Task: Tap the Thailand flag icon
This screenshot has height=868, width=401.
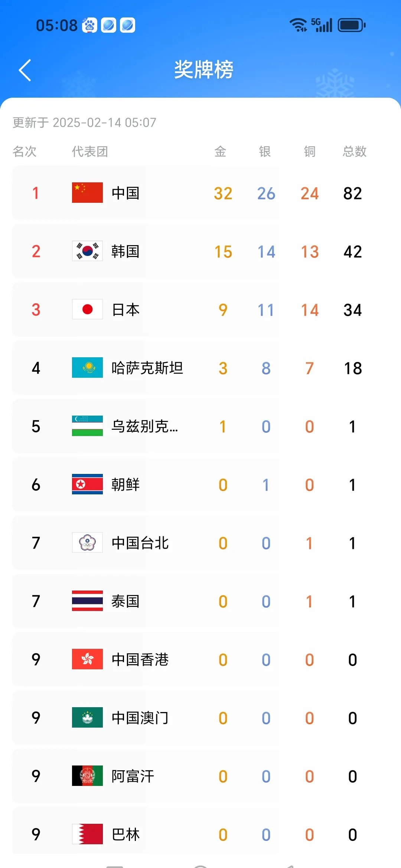Action: [x=87, y=601]
